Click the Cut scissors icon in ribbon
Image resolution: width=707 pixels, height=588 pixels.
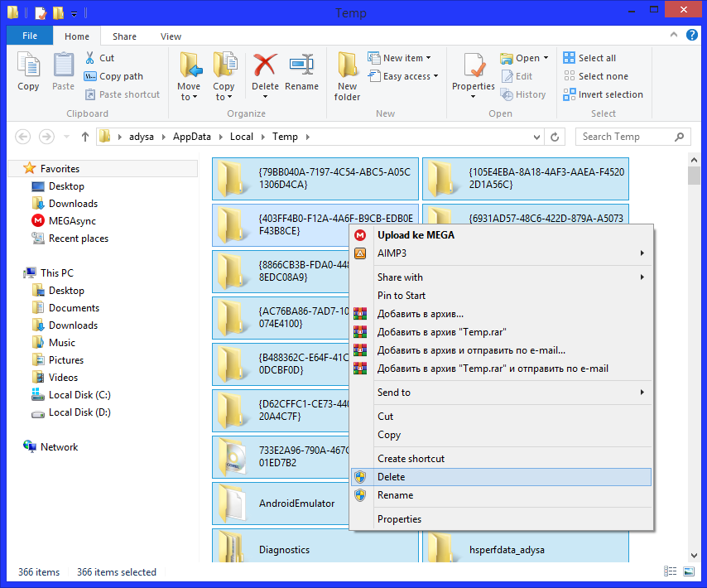pyautogui.click(x=90, y=58)
